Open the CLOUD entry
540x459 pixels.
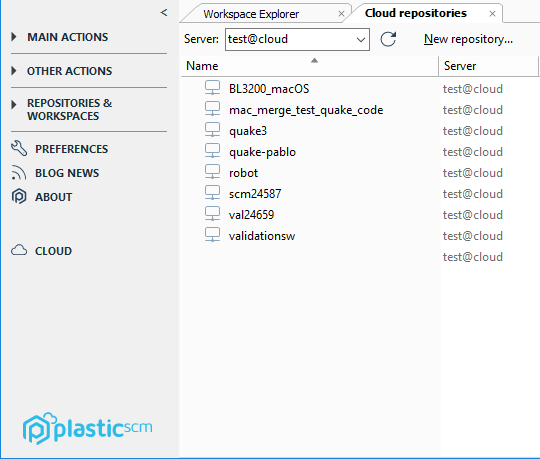[x=53, y=251]
